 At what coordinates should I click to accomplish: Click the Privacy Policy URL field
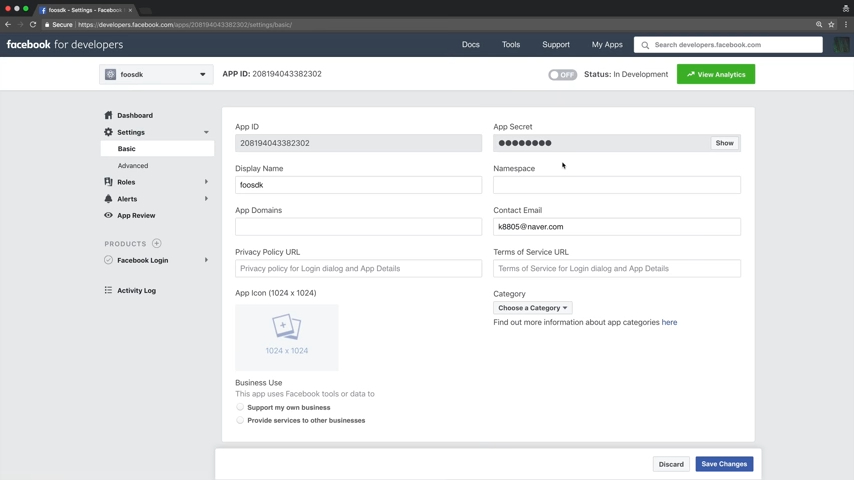tap(358, 269)
